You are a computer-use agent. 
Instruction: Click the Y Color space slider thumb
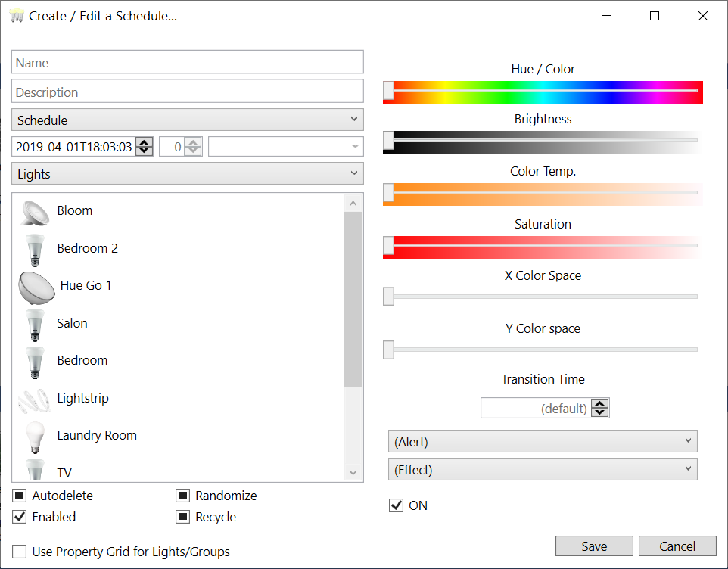coord(389,350)
